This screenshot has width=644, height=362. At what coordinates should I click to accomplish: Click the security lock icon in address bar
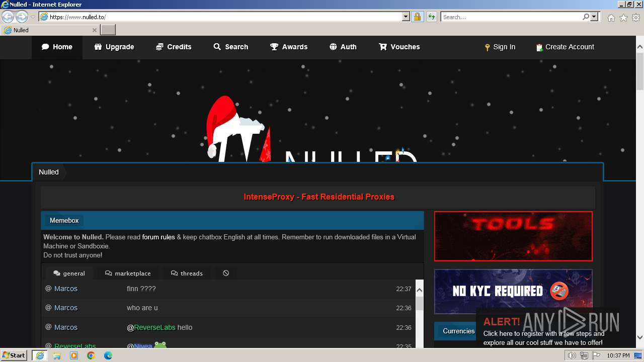click(x=417, y=17)
